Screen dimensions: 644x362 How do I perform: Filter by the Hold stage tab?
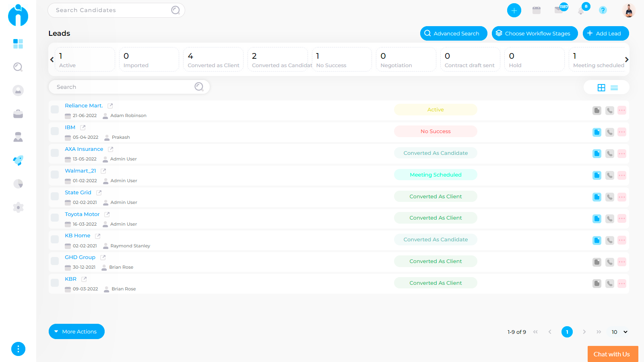(535, 60)
